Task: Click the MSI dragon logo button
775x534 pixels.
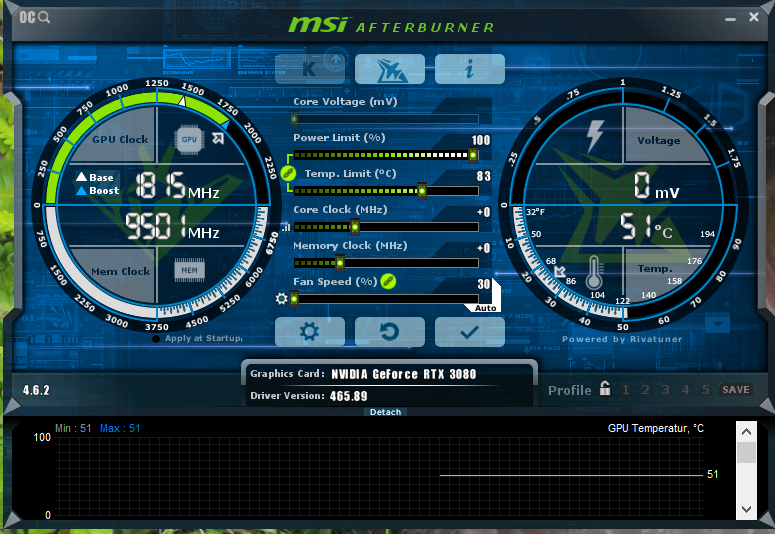Action: tap(390, 69)
